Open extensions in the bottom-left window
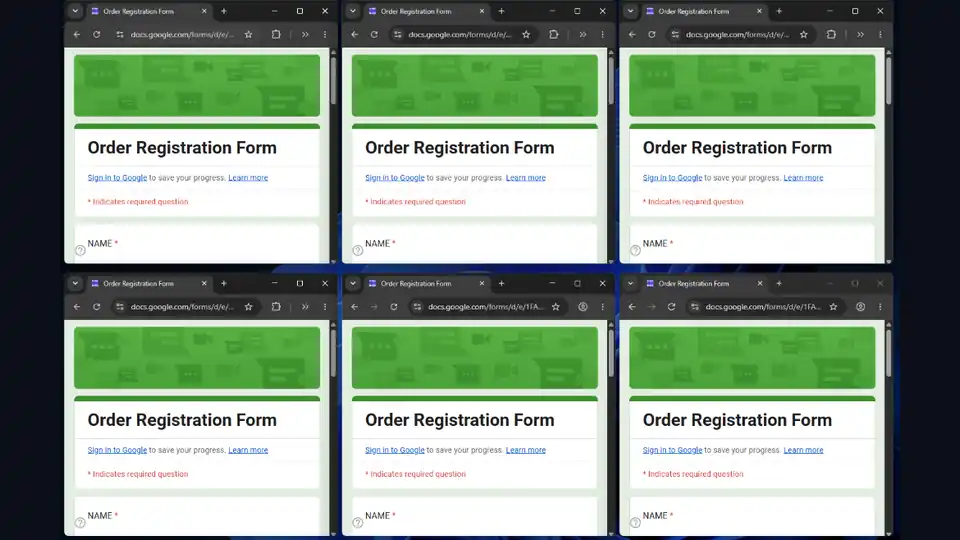Viewport: 960px width, 540px height. (x=276, y=307)
